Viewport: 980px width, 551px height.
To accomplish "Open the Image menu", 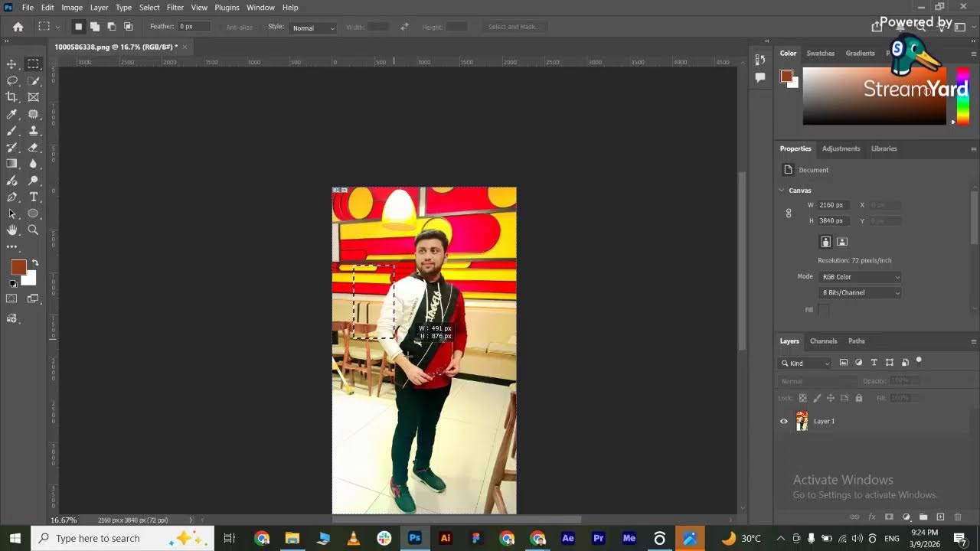I will coord(72,7).
